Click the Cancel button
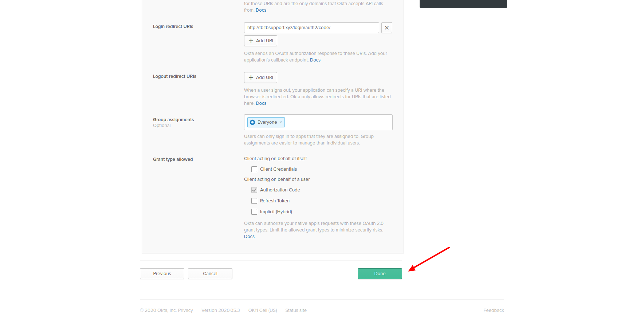 pyautogui.click(x=210, y=274)
